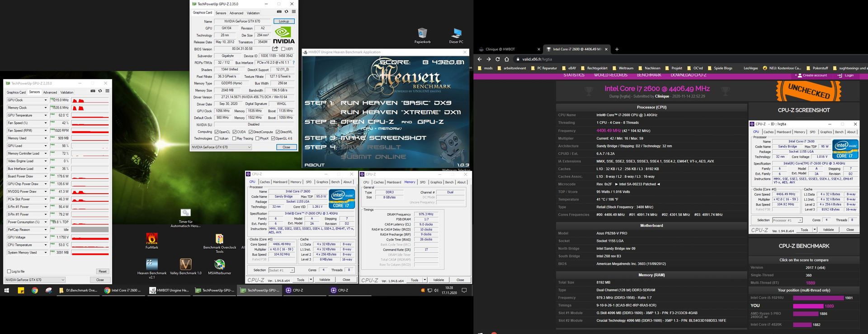
Task: Open the Timer für Automatisch Herunterfahren desktop icon
Action: tap(185, 218)
